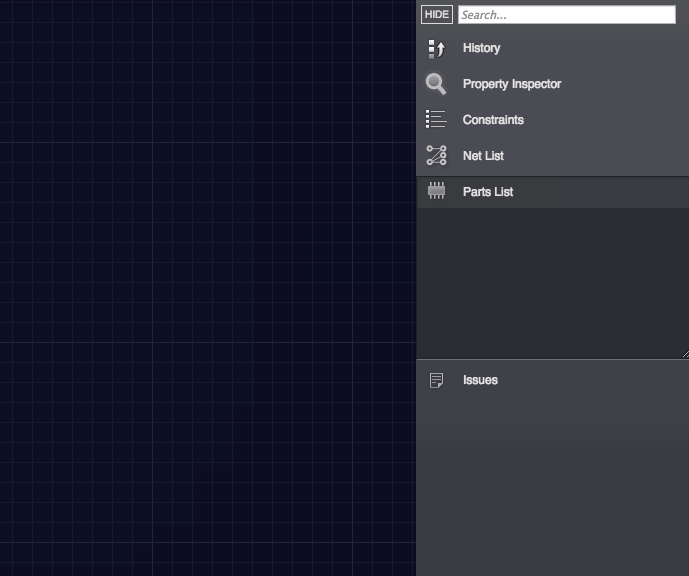This screenshot has height=576, width=689.
Task: Open the Property Inspector label
Action: [x=511, y=84]
